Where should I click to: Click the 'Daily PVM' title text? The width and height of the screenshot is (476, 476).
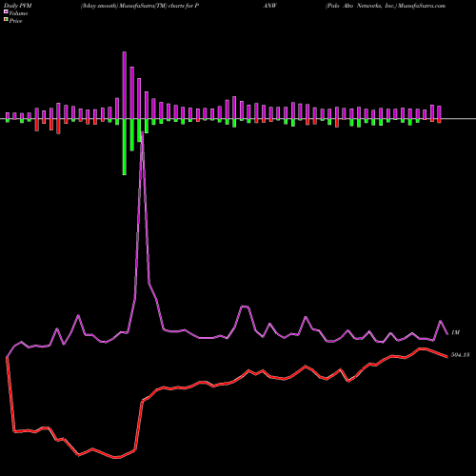tap(18, 6)
